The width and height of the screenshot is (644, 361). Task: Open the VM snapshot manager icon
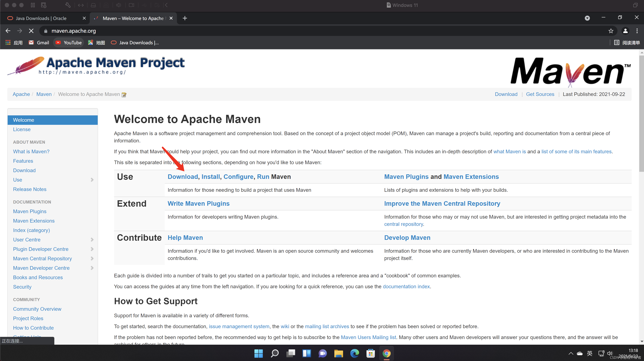(44, 5)
